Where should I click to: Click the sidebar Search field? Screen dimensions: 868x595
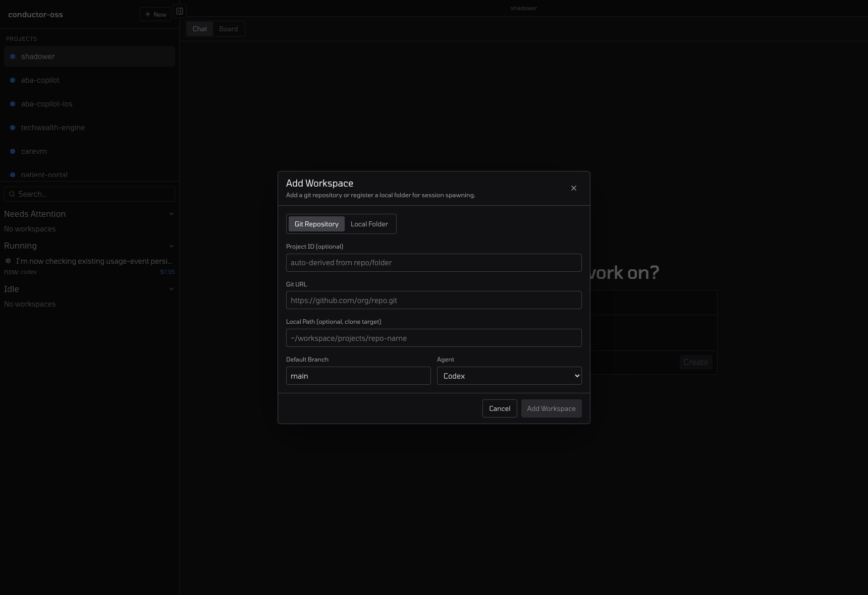[89, 194]
